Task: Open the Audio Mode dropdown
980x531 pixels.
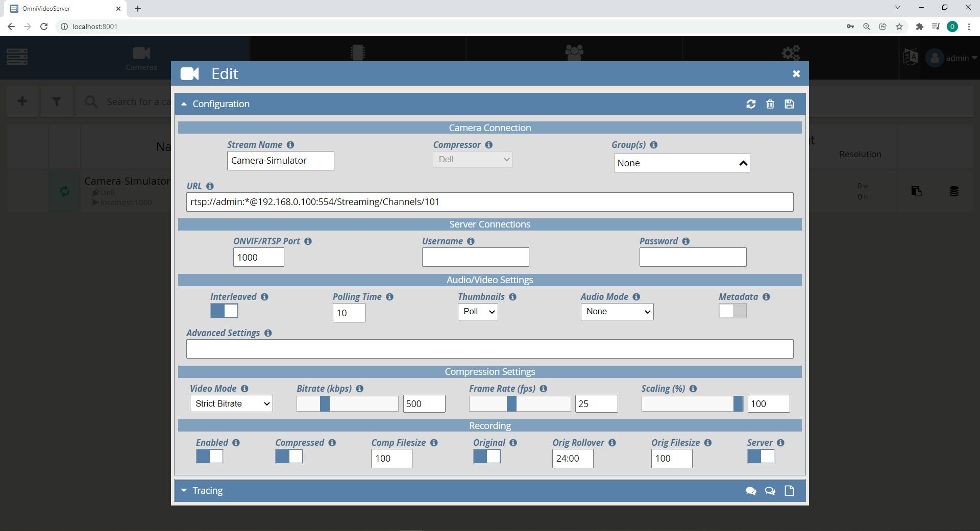Action: tap(617, 312)
